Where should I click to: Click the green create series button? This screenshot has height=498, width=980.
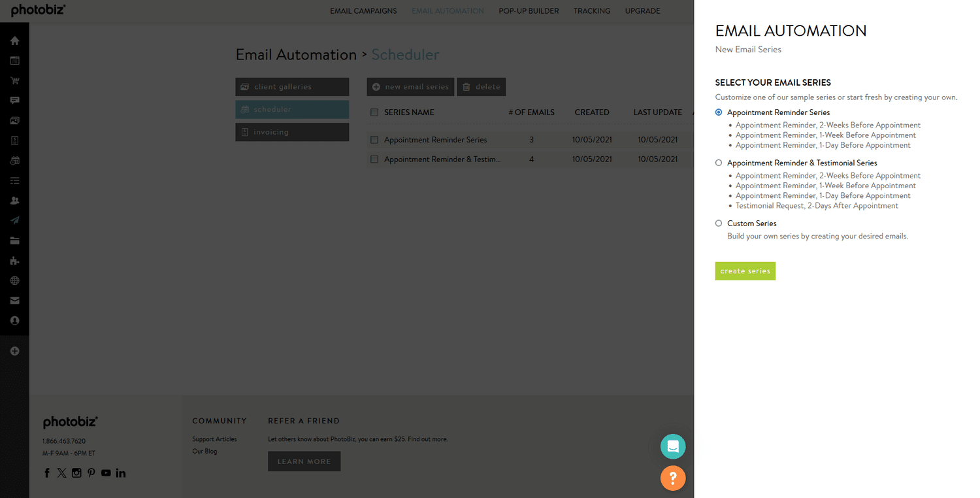click(745, 271)
